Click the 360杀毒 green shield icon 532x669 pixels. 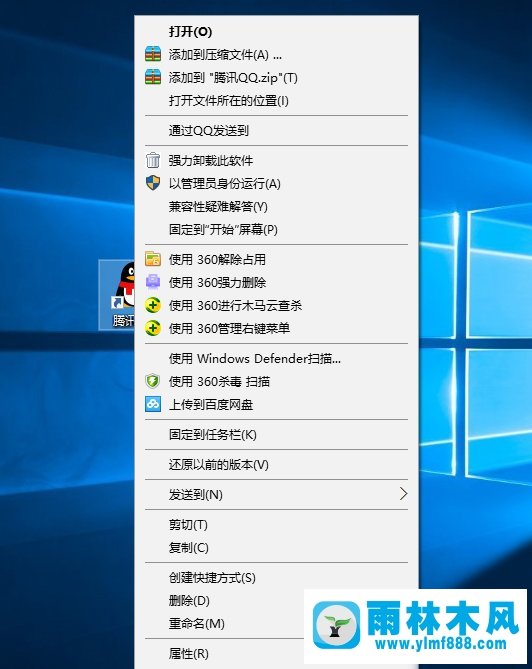coord(153,381)
